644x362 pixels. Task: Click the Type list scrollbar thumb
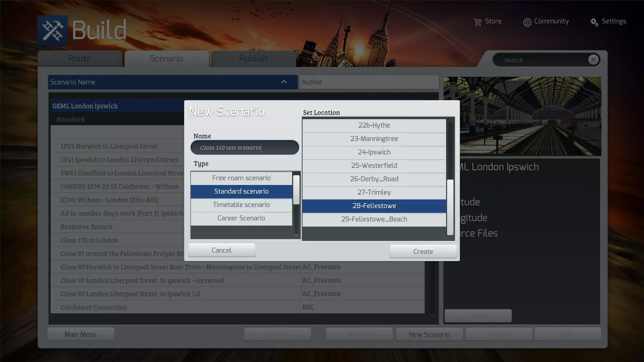[296, 190]
